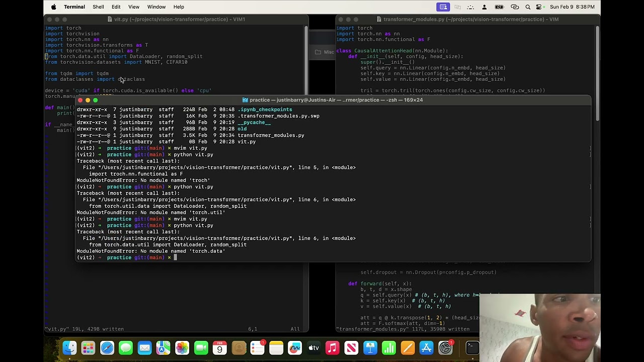This screenshot has width=644, height=362.
Task: Open Music app in the dock
Action: click(x=332, y=347)
